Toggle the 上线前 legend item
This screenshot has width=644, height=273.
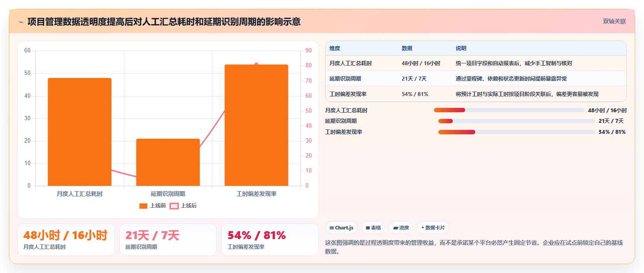pyautogui.click(x=152, y=206)
